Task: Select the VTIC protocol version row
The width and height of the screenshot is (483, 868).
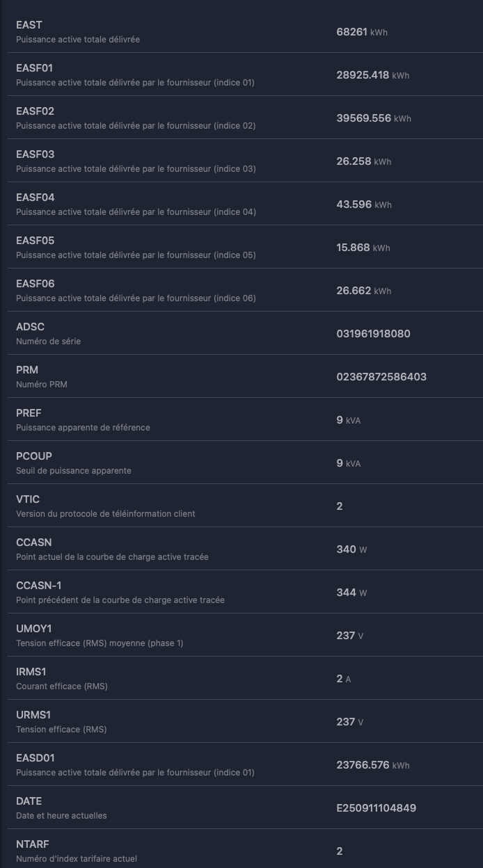Action: (241, 506)
